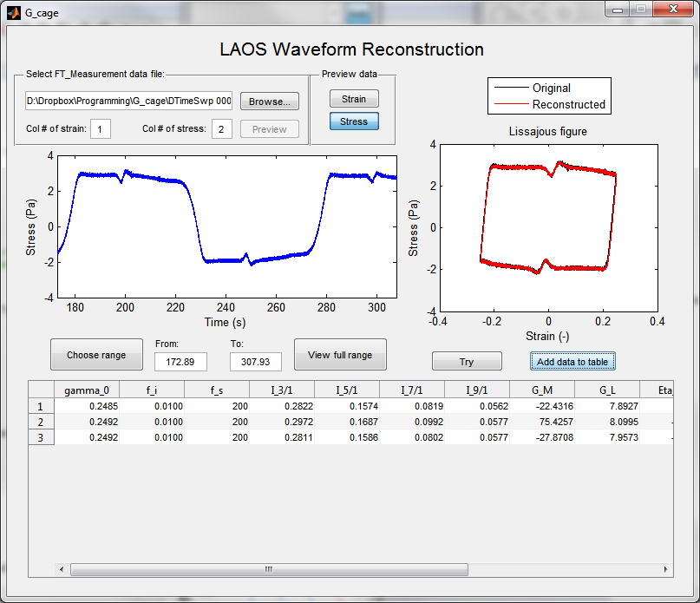The image size is (700, 603).
Task: Click the MATLAB icon in title bar
Action: click(14, 11)
